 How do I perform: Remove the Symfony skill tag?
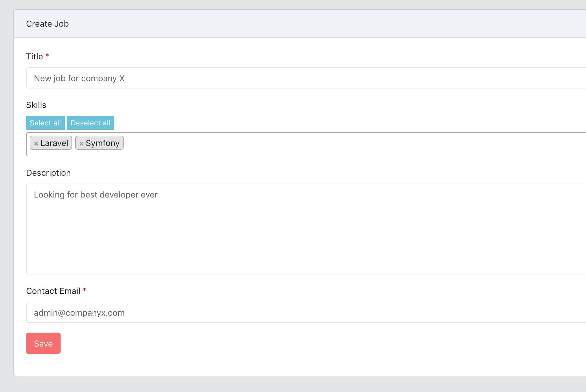pos(81,143)
